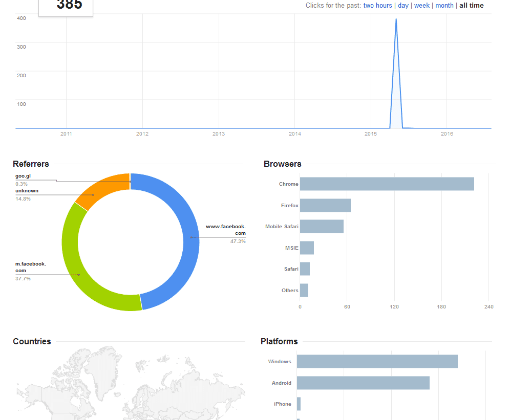
Task: Click the Countries section heading
Action: pyautogui.click(x=32, y=341)
